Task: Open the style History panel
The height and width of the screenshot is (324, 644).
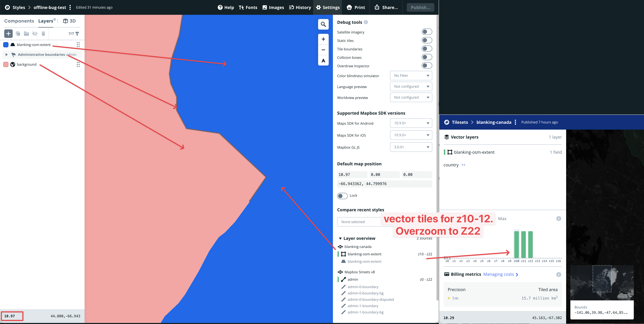Action: tap(300, 7)
